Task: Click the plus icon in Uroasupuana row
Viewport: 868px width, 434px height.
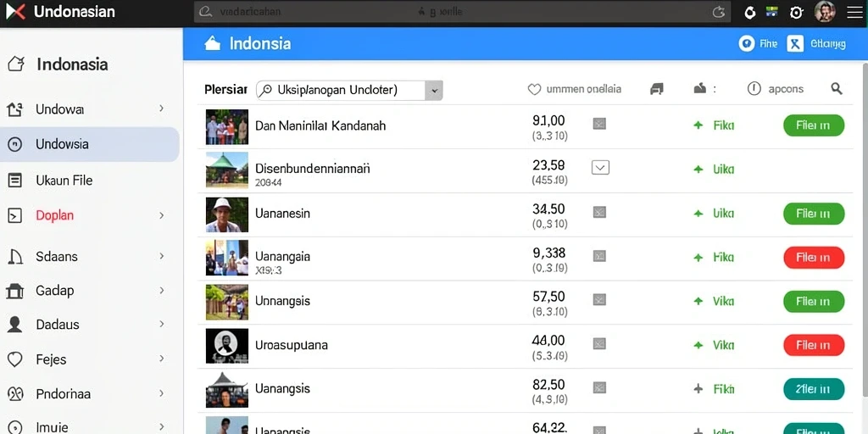Action: (x=698, y=345)
